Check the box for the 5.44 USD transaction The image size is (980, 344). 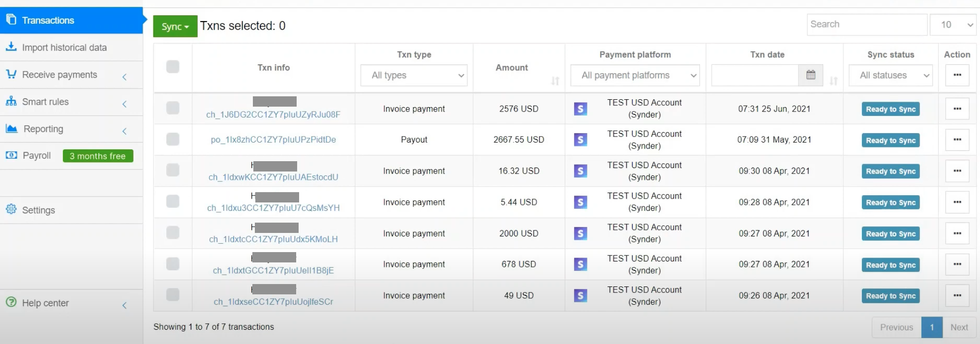tap(173, 201)
